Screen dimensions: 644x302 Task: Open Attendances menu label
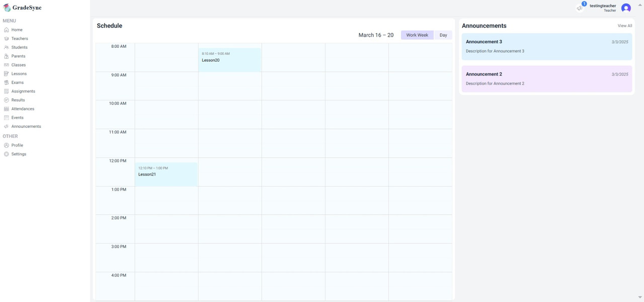tap(23, 109)
